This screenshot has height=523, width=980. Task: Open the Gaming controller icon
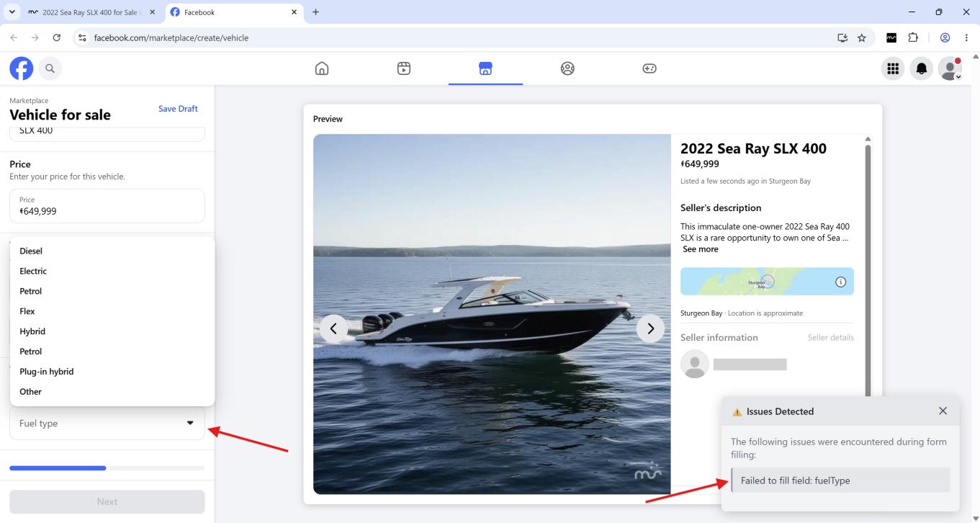pyautogui.click(x=649, y=68)
